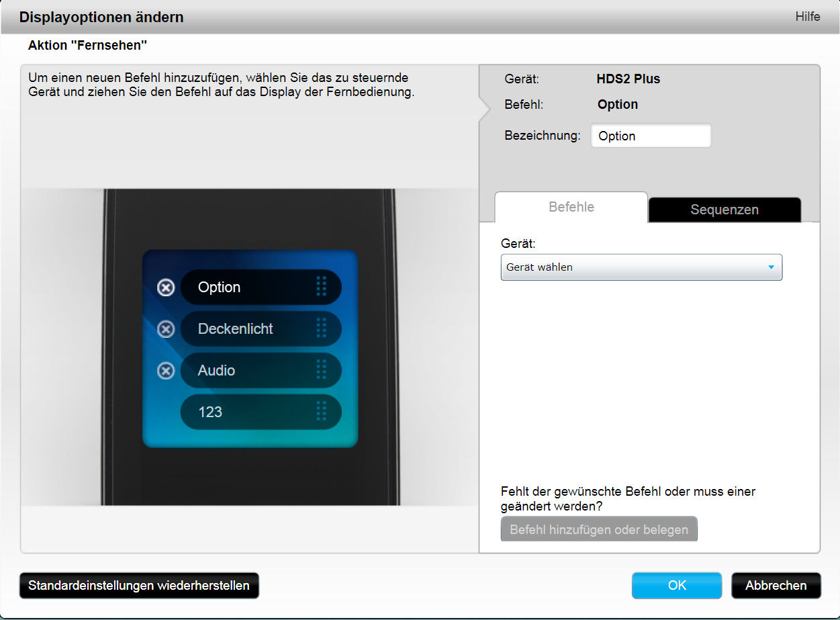Image resolution: width=840 pixels, height=620 pixels.
Task: Grab the drag handle on Deckenlicht row
Action: pos(321,328)
